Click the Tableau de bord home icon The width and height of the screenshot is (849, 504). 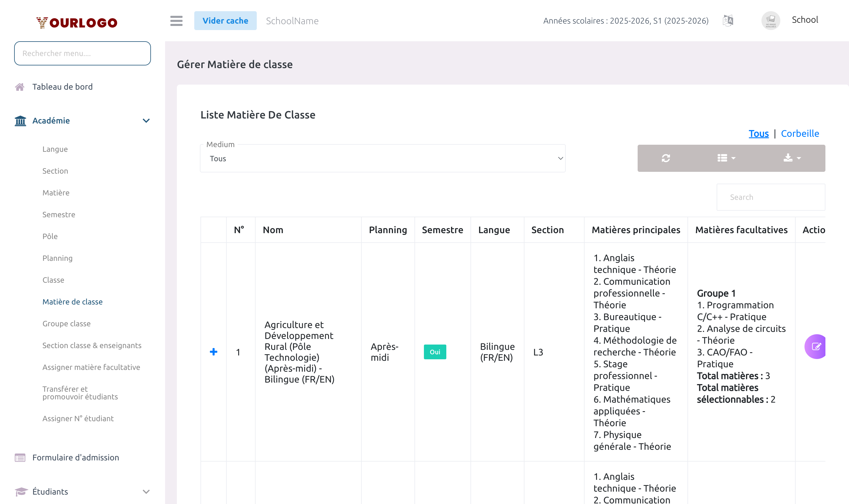pyautogui.click(x=20, y=87)
